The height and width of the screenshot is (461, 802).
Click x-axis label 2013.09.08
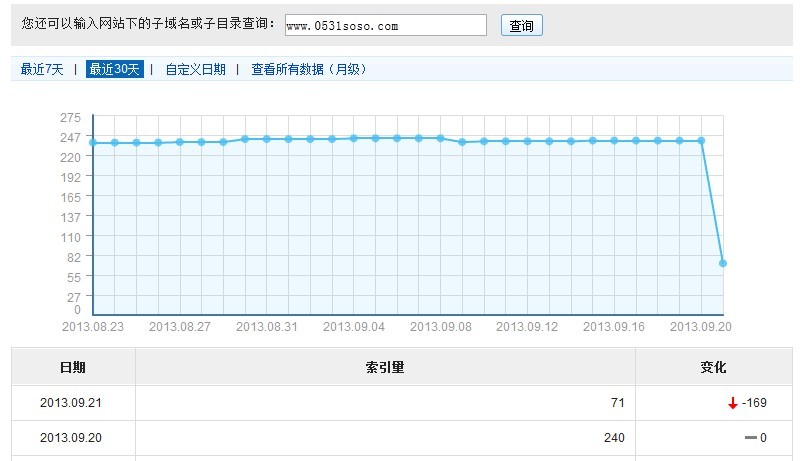(441, 326)
